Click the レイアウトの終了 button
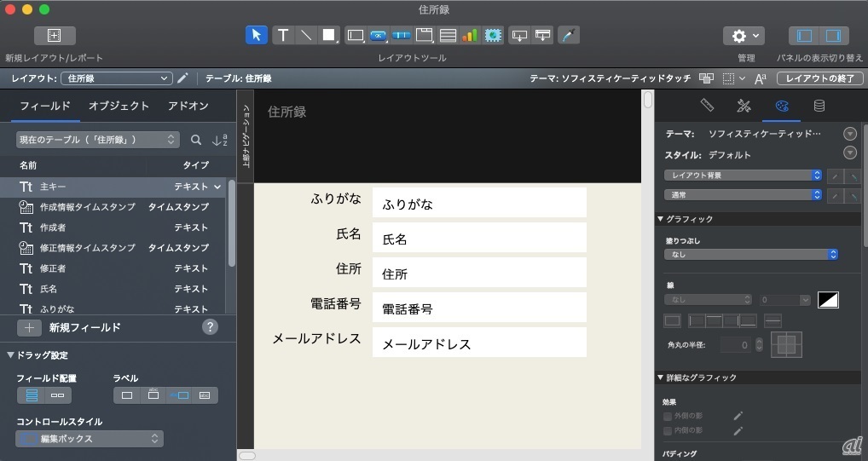 click(x=819, y=78)
